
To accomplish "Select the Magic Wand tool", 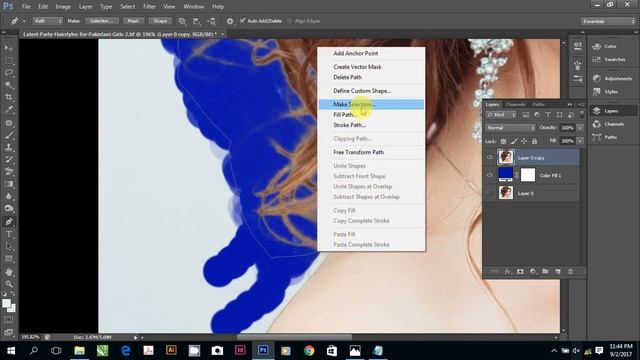I will coord(9,85).
